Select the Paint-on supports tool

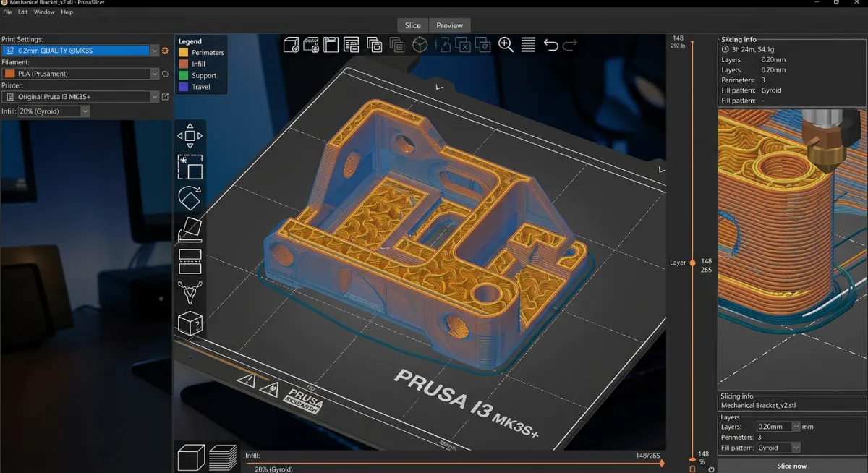190,292
